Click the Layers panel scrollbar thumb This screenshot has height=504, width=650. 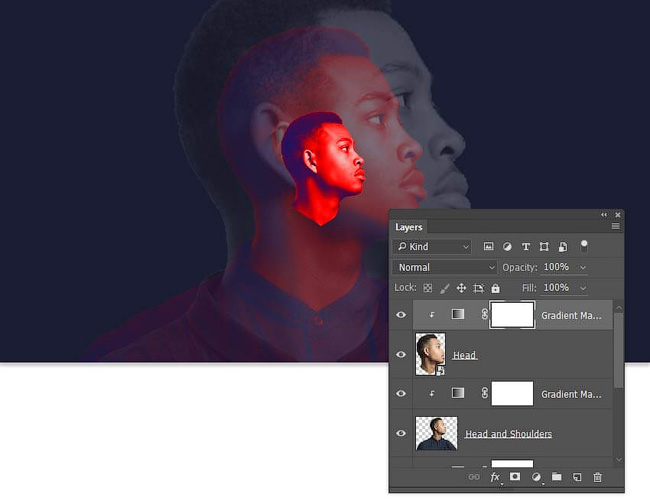(x=618, y=351)
